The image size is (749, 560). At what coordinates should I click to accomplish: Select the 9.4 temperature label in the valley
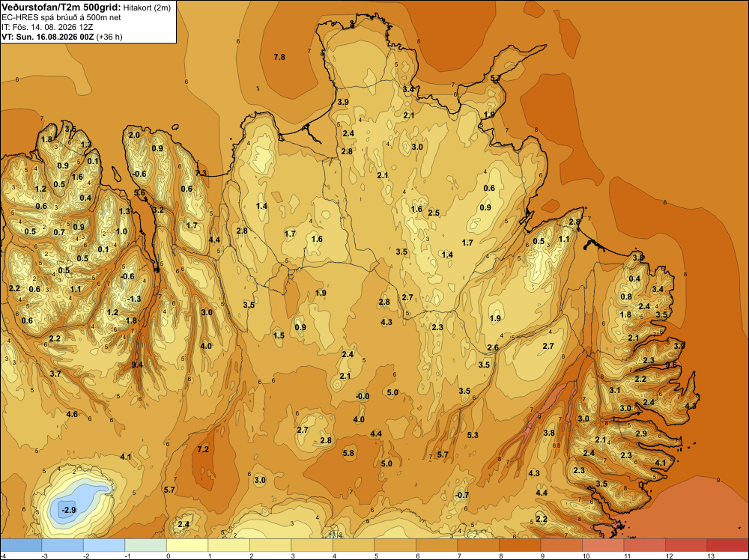137,365
